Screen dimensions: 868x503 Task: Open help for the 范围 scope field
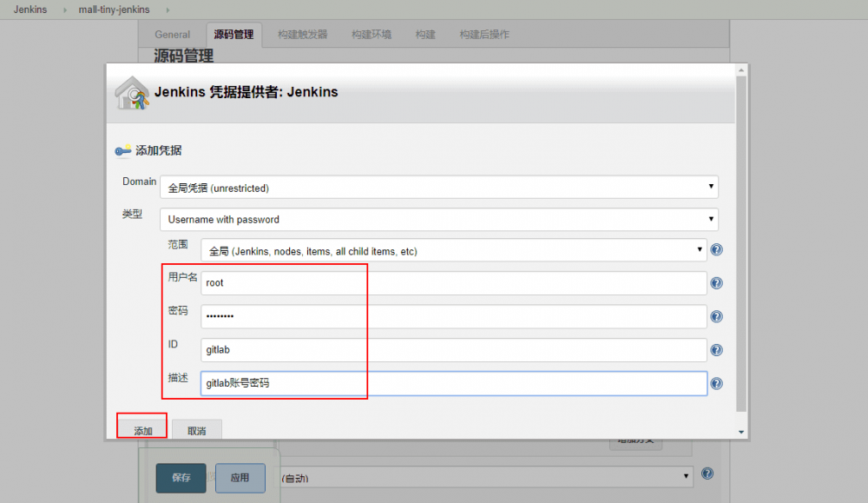[x=716, y=249]
